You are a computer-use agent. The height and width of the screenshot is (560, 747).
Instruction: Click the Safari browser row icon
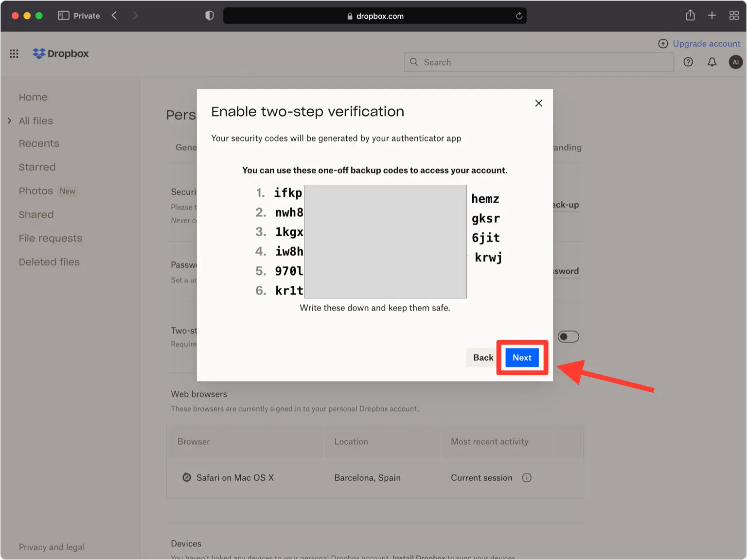187,477
